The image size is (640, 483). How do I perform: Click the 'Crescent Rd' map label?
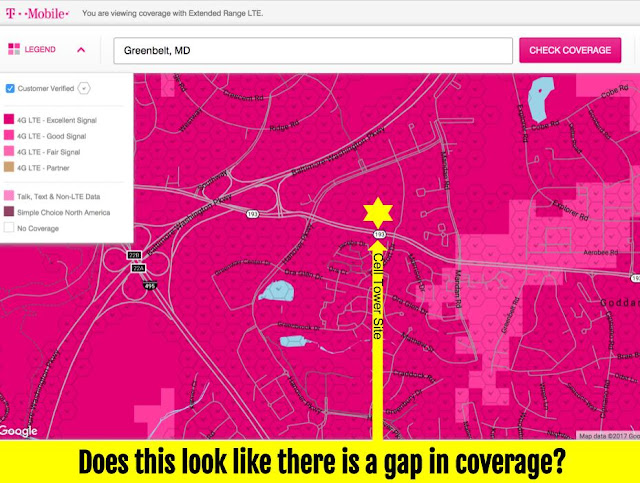pyautogui.click(x=243, y=96)
